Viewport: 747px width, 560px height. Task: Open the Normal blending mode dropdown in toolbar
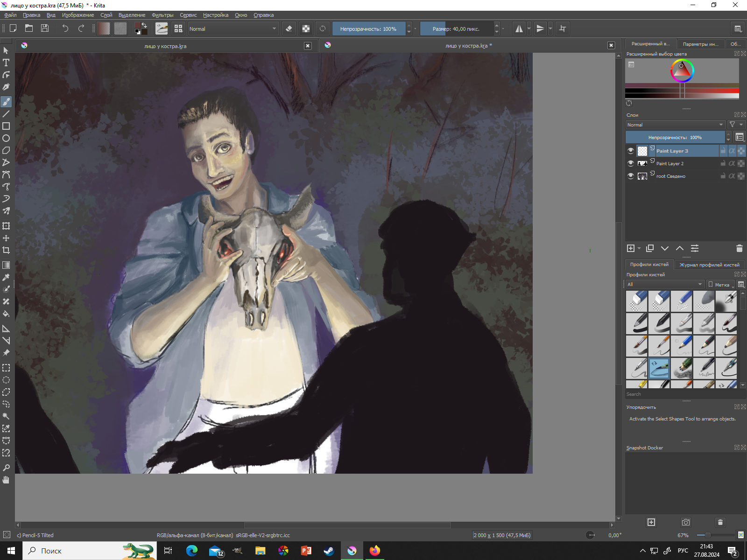[233, 28]
